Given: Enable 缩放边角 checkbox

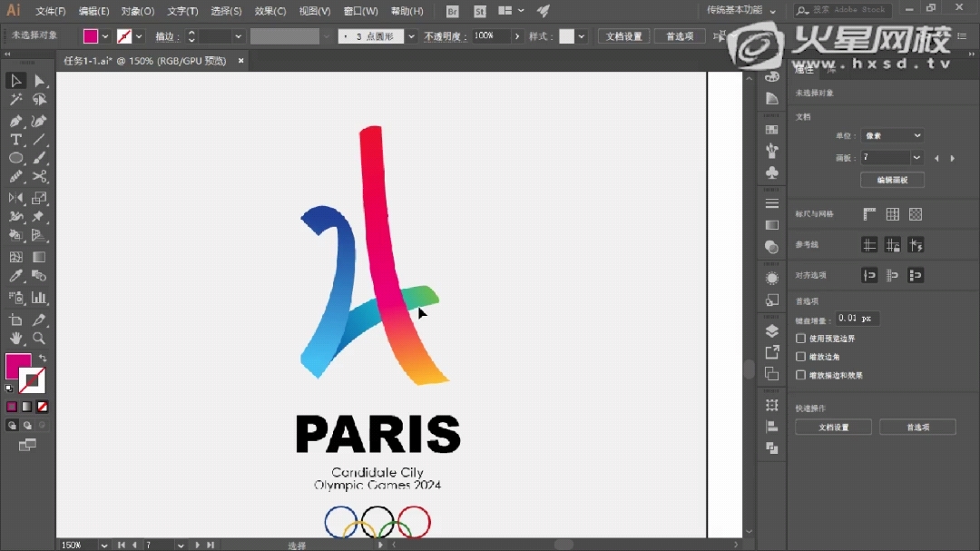Looking at the screenshot, I should pos(800,357).
